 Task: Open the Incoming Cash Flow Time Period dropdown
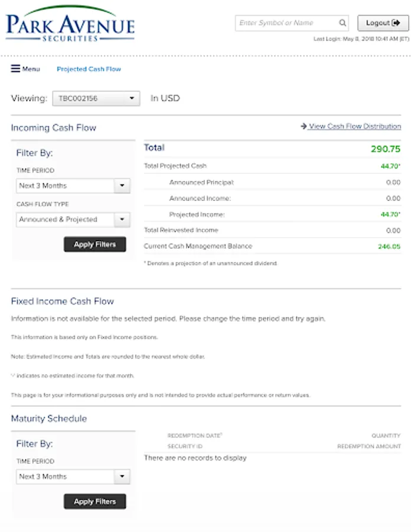(x=73, y=186)
